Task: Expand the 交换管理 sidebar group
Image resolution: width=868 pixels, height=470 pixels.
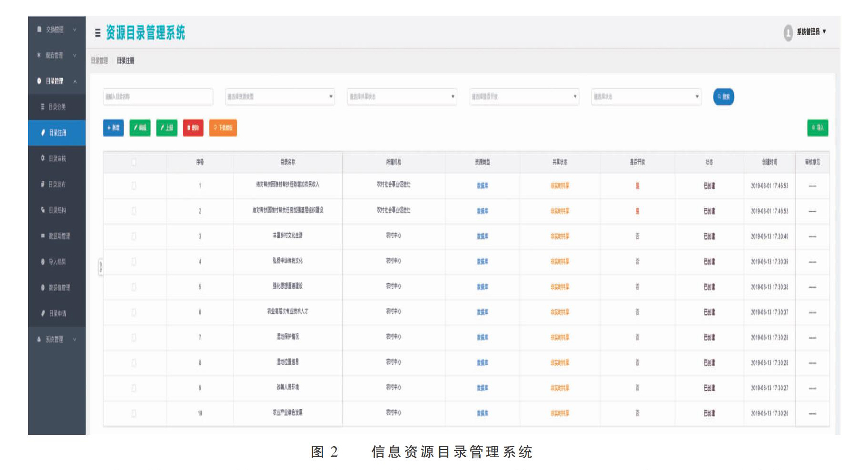Action: click(57, 29)
